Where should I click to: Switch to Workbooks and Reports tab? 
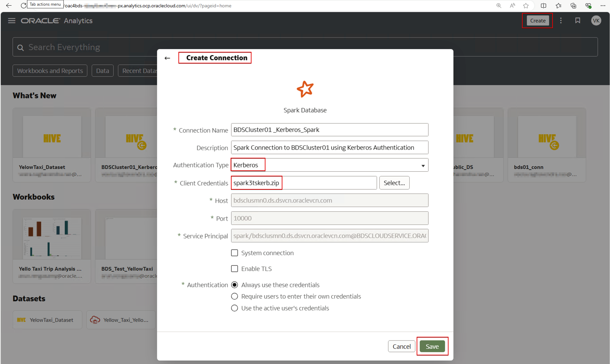coord(50,71)
